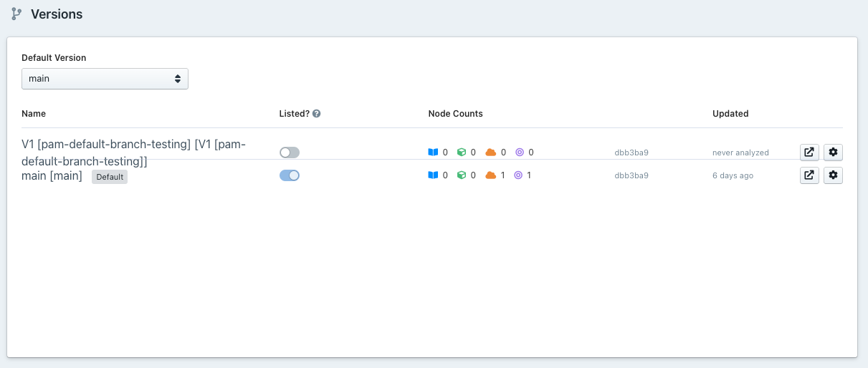Screen dimensions: 868x368
Task: Select the main [main] version name
Action: (52, 175)
